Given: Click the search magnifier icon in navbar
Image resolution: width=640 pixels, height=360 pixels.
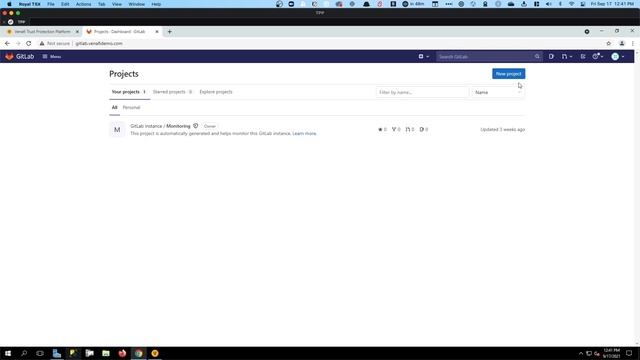Looking at the screenshot, I should coord(537,57).
